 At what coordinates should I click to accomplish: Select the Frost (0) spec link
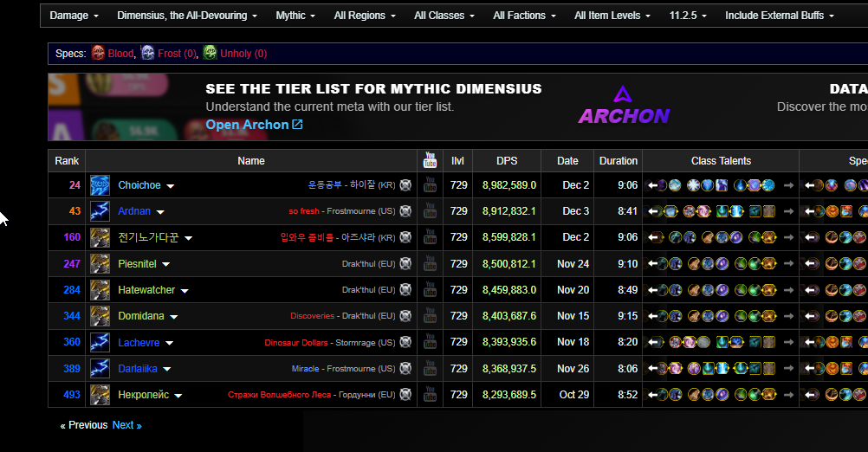177,54
